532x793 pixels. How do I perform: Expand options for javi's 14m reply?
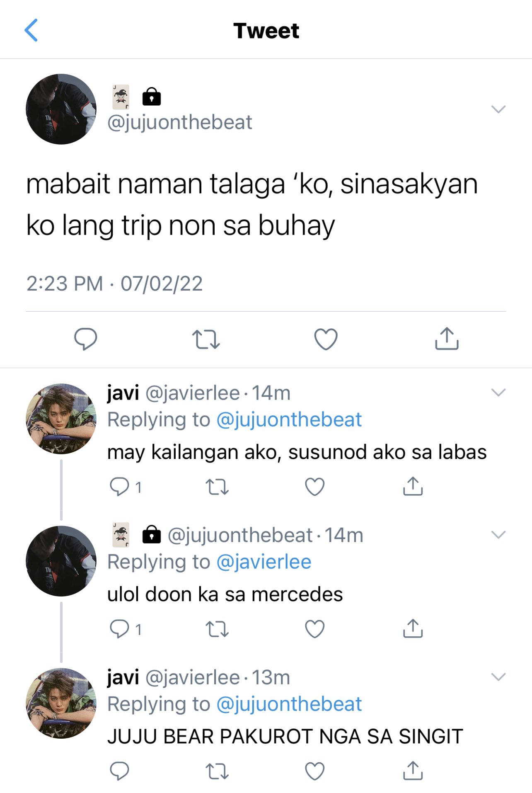498,392
